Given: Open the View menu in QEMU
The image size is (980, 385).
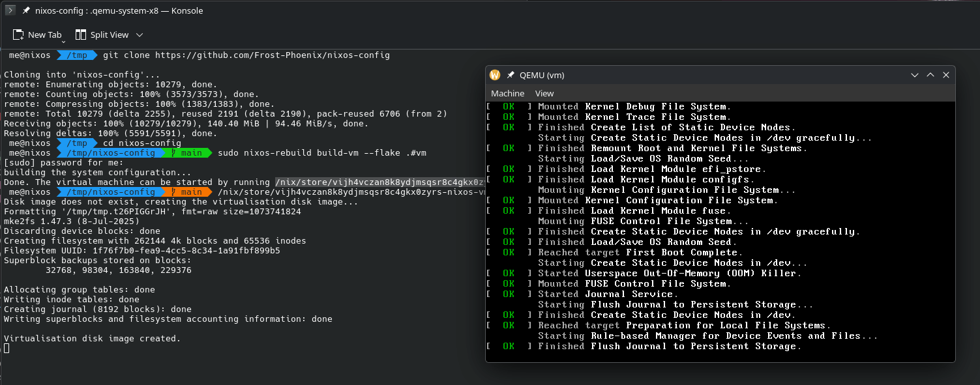Looking at the screenshot, I should (x=544, y=93).
